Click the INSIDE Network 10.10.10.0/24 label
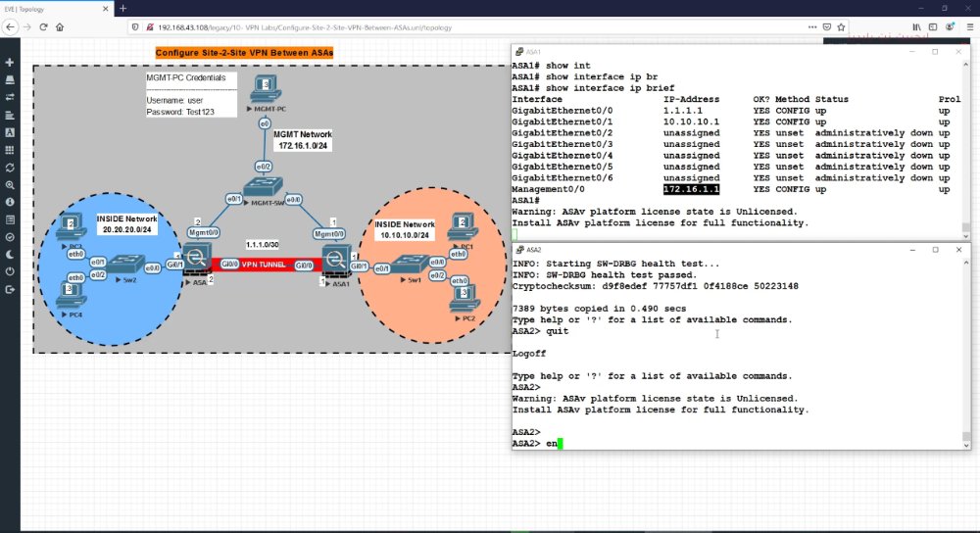The width and height of the screenshot is (980, 533). 405,230
